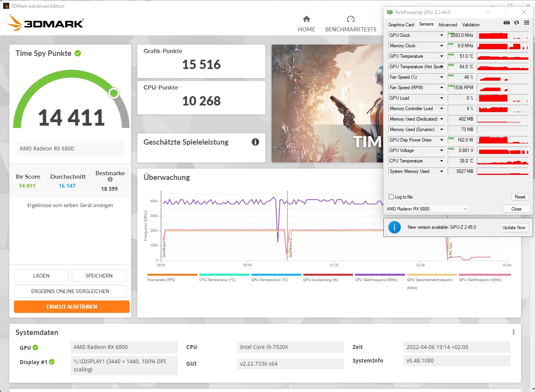Click the 3DMark title bar app icon

coord(6,6)
